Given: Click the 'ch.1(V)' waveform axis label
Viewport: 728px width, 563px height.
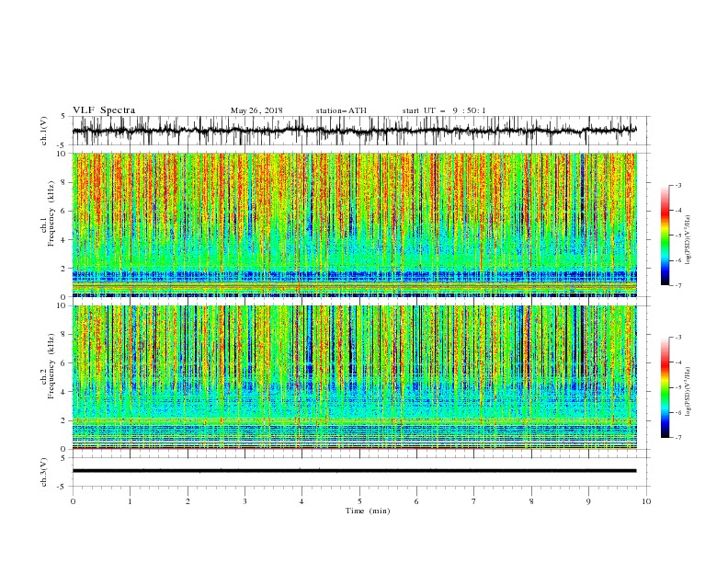Looking at the screenshot, I should tap(44, 131).
